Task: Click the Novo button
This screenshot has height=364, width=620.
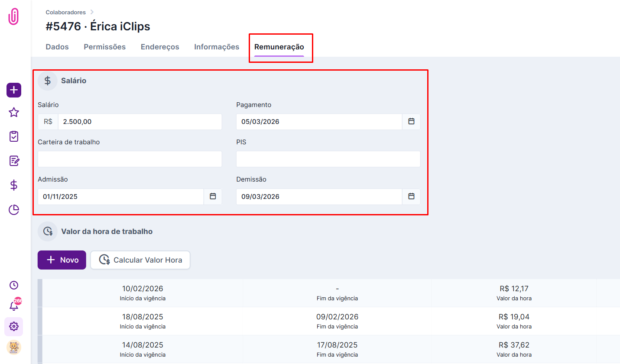Action: (62, 260)
